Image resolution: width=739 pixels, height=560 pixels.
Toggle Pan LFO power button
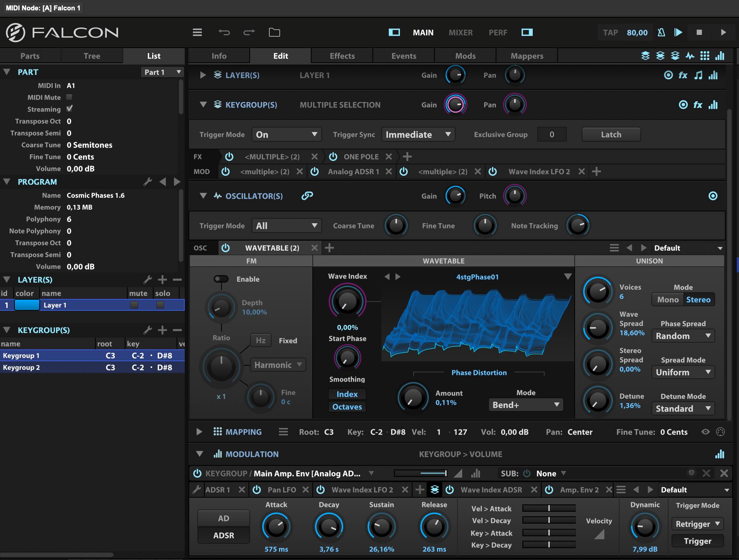[x=257, y=490]
